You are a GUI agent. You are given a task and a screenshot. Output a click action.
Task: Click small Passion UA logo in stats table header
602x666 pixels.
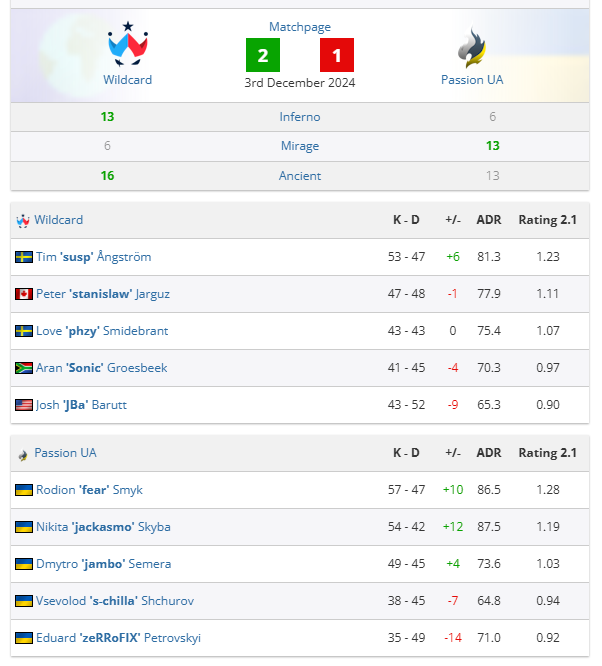click(x=23, y=455)
